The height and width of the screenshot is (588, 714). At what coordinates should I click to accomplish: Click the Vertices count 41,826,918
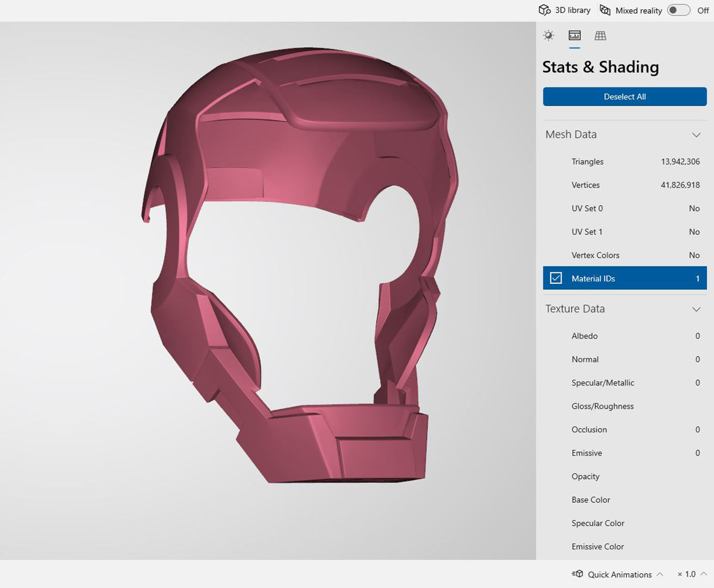click(x=680, y=185)
